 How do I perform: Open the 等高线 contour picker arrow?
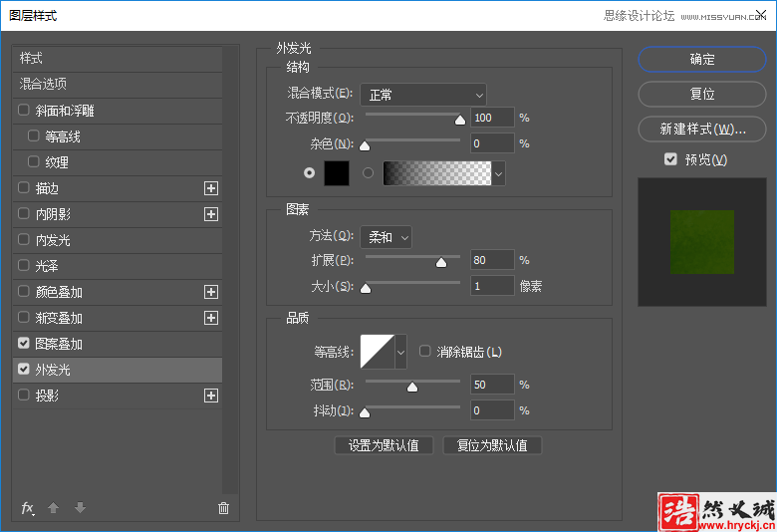click(x=400, y=352)
